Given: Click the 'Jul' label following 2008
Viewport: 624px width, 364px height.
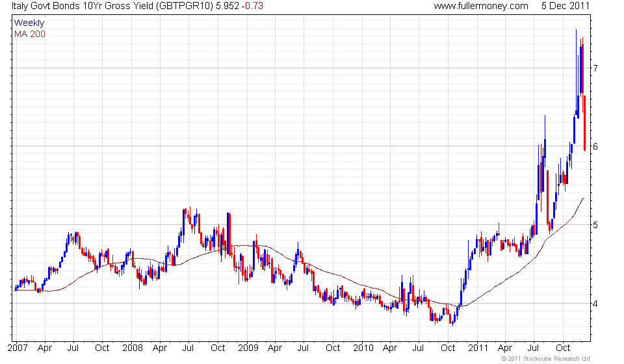Looking at the screenshot, I should (188, 348).
